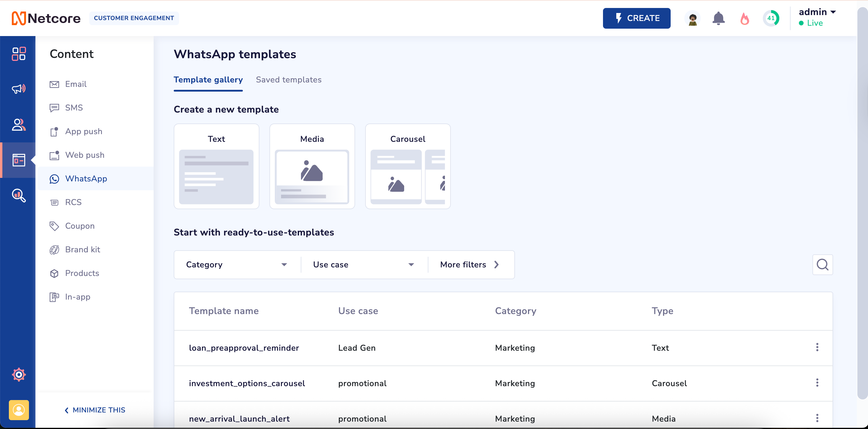Select Email in Content menu
The height and width of the screenshot is (429, 868).
tap(75, 84)
